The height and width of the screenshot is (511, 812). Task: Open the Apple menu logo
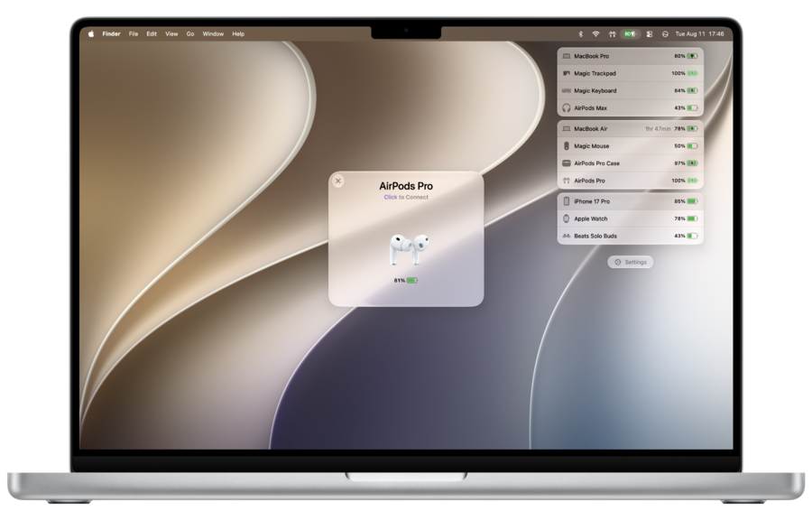tap(91, 33)
